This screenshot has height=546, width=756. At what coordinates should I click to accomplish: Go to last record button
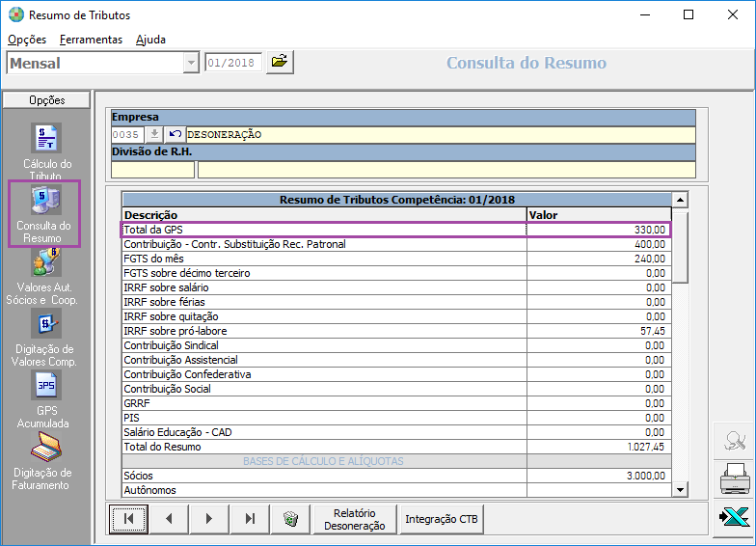tap(250, 519)
